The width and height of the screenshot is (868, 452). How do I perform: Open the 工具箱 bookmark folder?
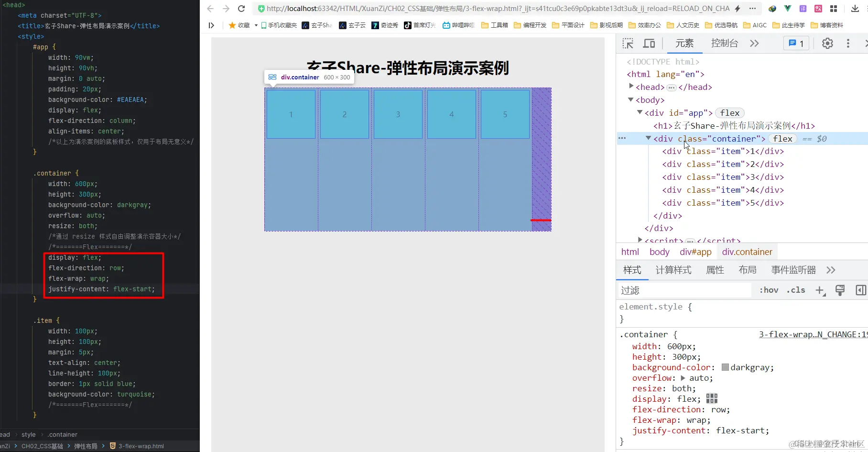coord(495,25)
